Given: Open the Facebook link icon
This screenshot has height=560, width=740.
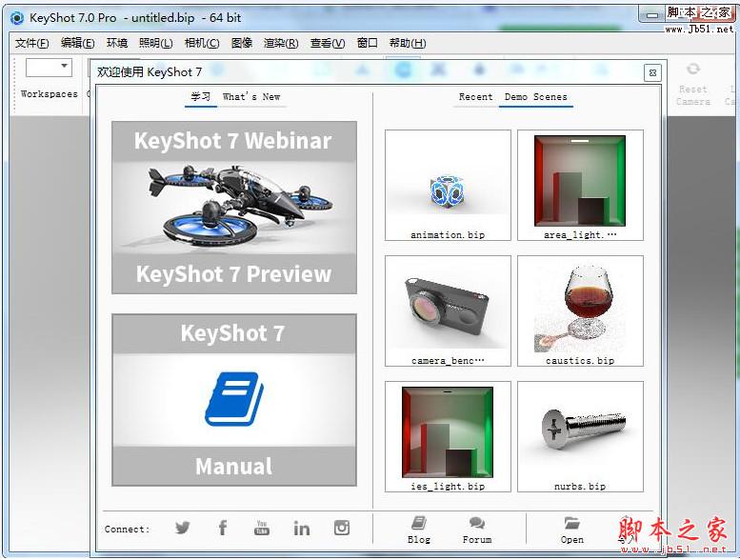Looking at the screenshot, I should pos(223,528).
